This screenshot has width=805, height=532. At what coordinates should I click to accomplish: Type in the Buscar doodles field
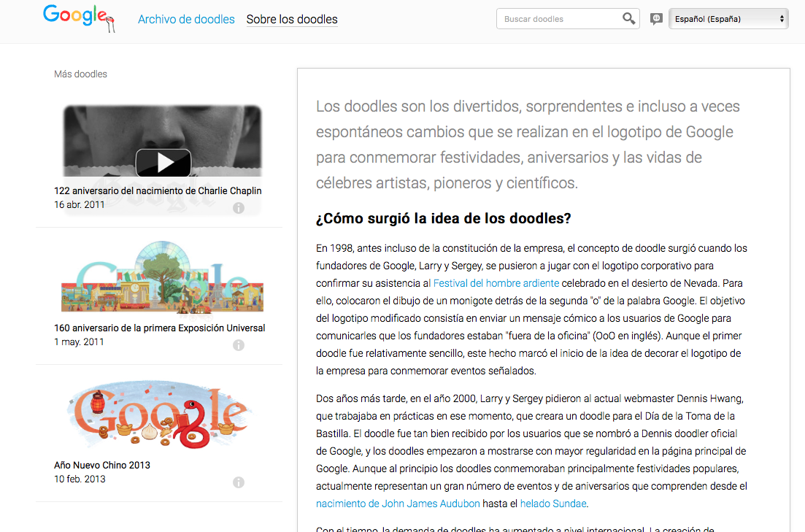[558, 19]
